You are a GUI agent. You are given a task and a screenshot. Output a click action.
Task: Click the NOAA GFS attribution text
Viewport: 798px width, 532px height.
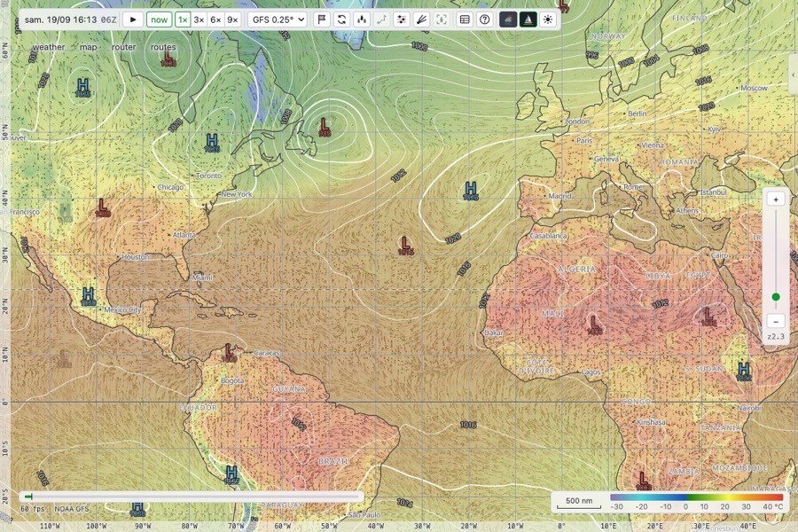(x=72, y=509)
